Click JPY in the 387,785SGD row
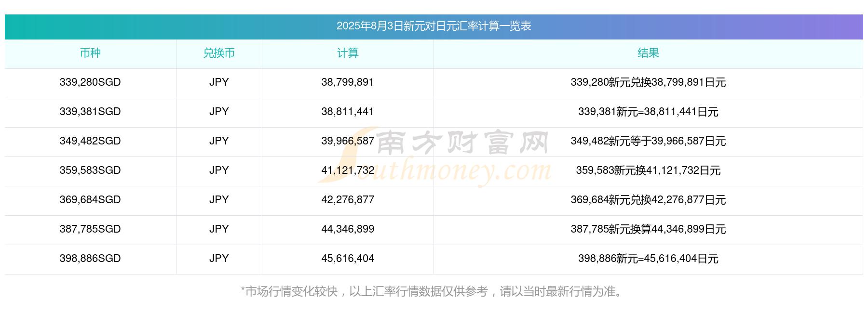The image size is (868, 313). coord(219,229)
